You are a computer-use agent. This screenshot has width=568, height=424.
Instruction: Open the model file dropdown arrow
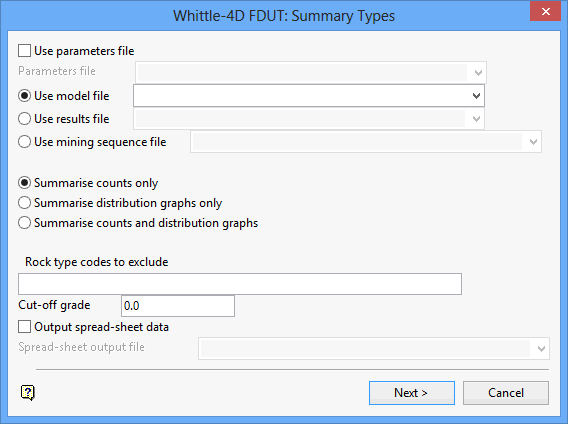(476, 96)
